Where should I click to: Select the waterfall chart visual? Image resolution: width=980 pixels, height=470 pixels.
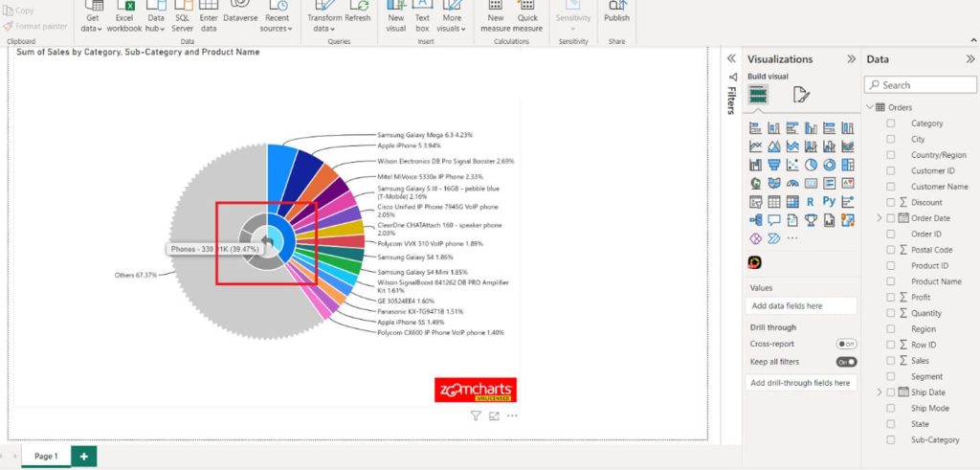(756, 165)
